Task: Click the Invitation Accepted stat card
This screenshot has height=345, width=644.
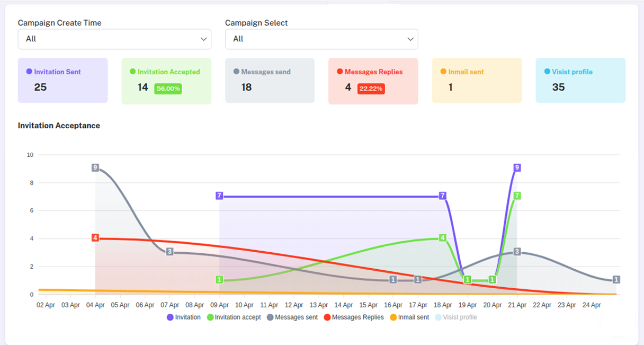Action: [x=166, y=81]
